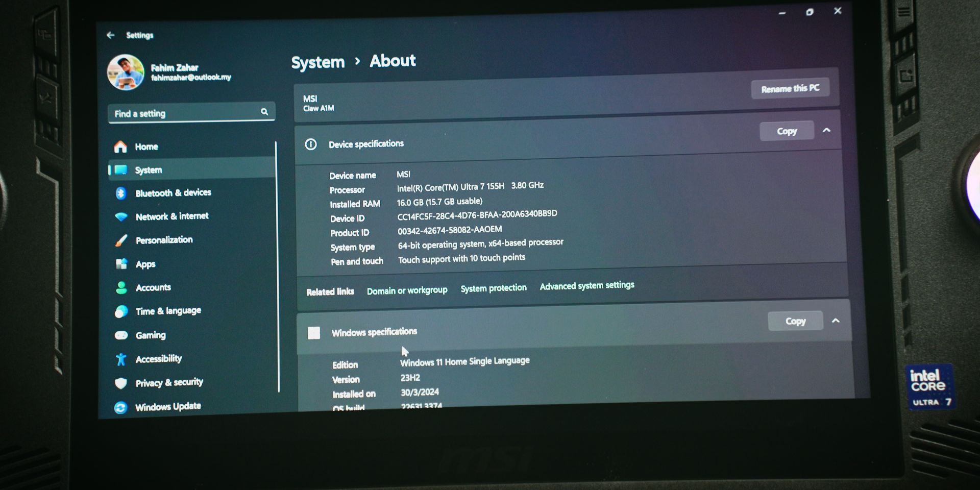Click the Network Wi-Fi icon in sidebar
Viewport: 980px width, 490px height.
[x=121, y=217]
